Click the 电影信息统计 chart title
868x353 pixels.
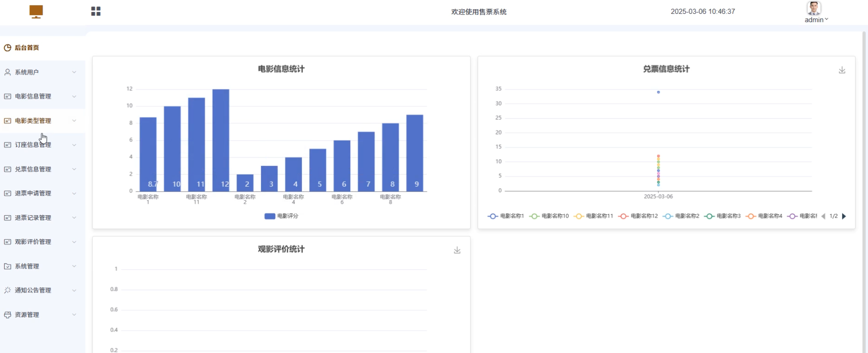coord(281,69)
